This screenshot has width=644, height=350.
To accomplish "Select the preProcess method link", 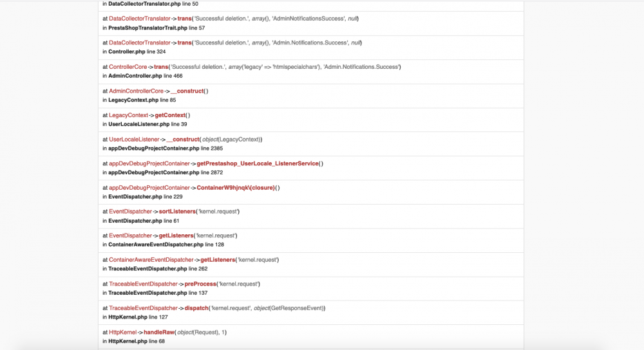I will coord(200,284).
